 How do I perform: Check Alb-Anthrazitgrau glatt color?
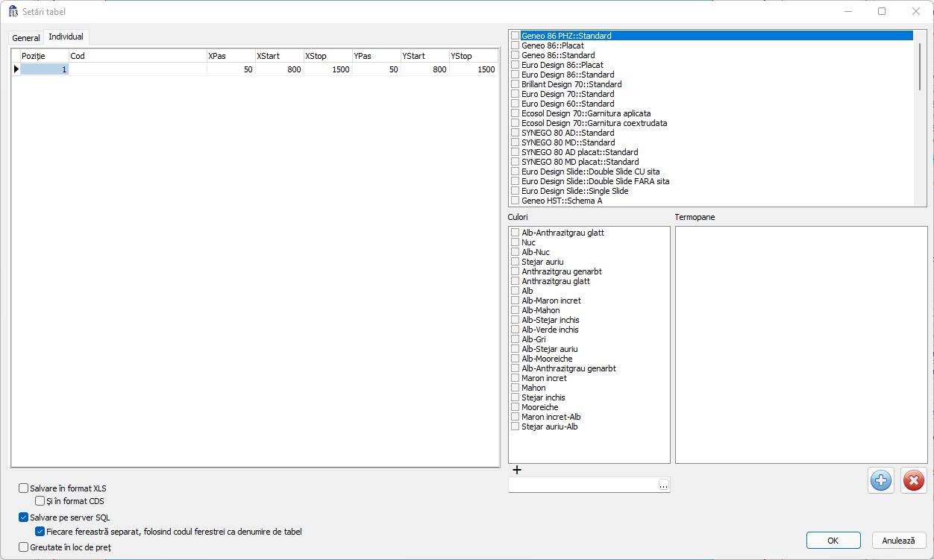515,233
